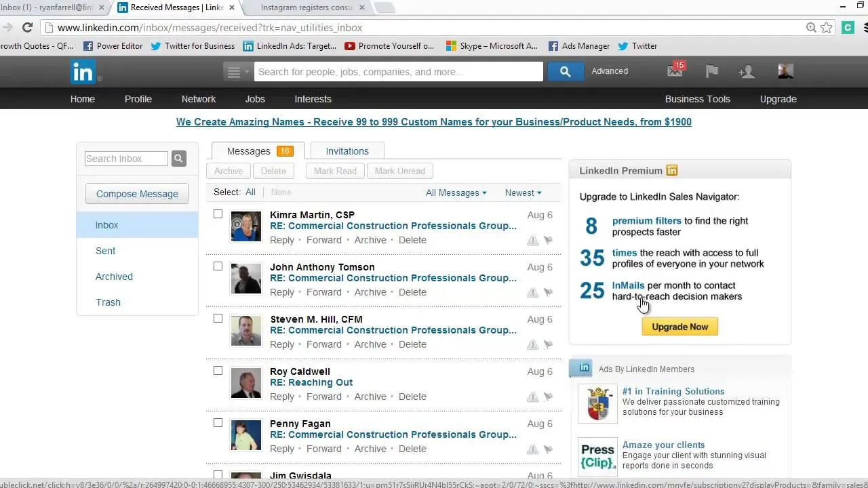Click the Upgrade Now button
This screenshot has height=488, width=868.
pyautogui.click(x=679, y=327)
